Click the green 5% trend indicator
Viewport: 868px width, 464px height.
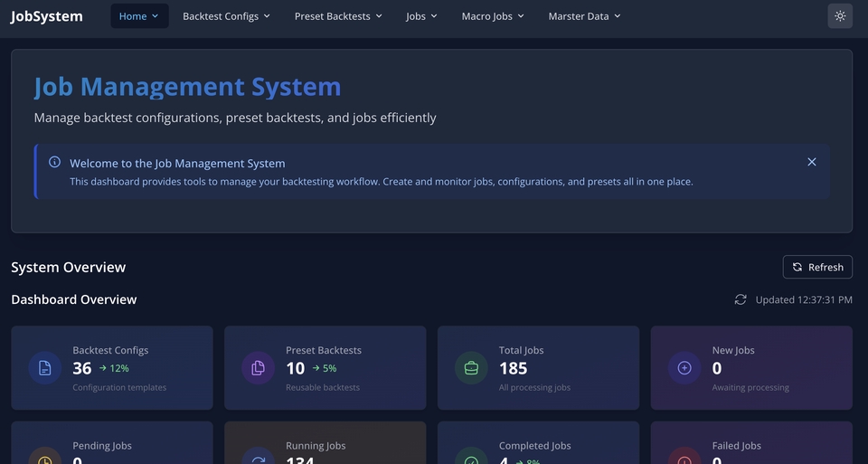point(325,368)
